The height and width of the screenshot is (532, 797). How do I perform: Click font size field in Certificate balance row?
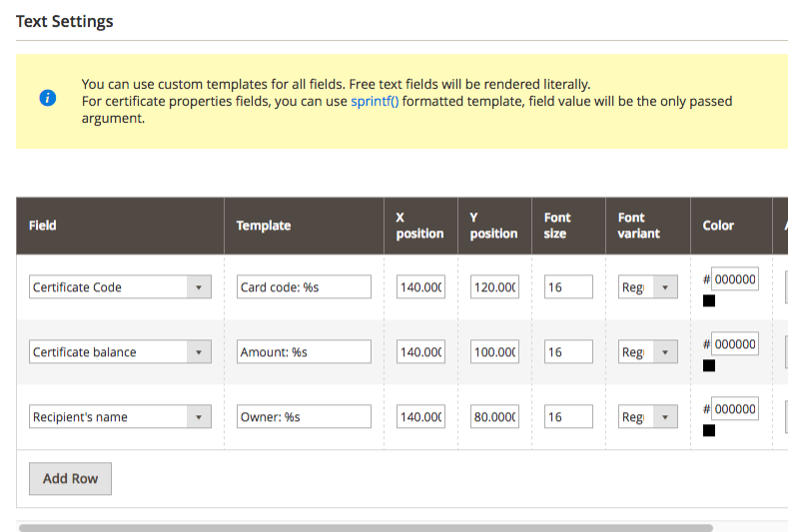click(x=568, y=352)
